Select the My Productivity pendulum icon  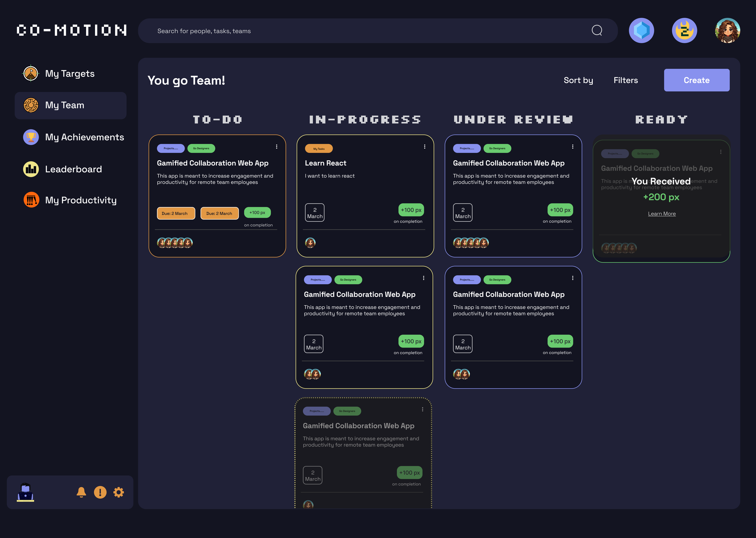30,200
